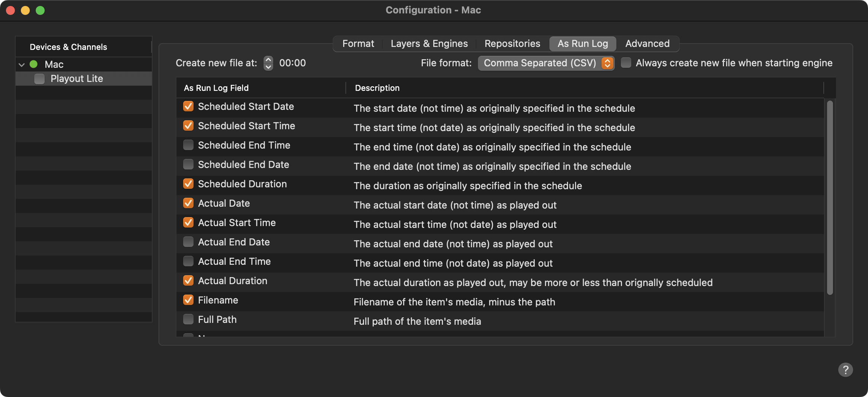The image size is (868, 397).
Task: Click the Create new file time stepper
Action: coord(268,63)
